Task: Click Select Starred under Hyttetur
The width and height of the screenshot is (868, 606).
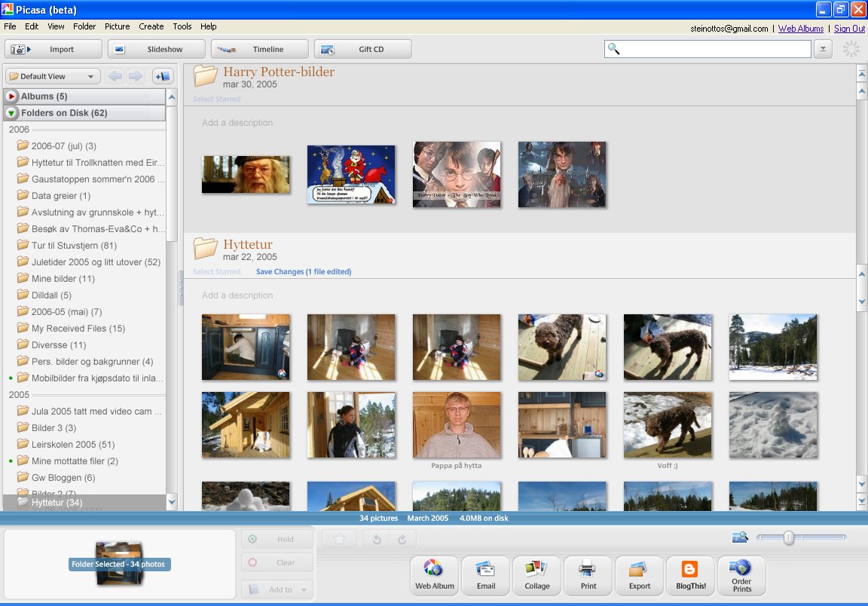Action: [216, 272]
